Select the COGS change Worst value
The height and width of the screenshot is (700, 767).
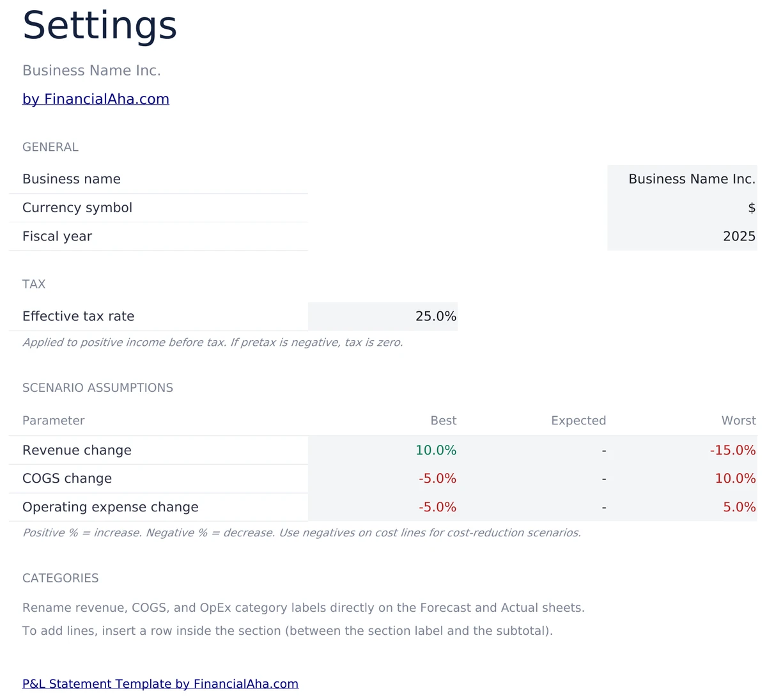[x=735, y=478]
